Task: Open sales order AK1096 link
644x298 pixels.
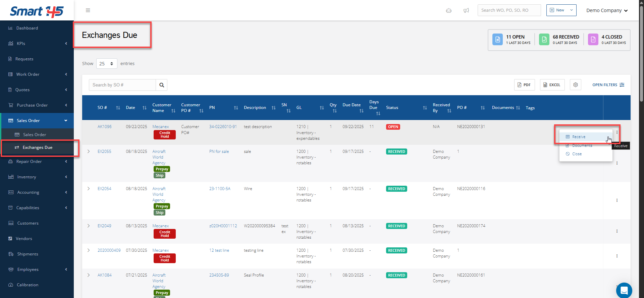Action: (104, 127)
